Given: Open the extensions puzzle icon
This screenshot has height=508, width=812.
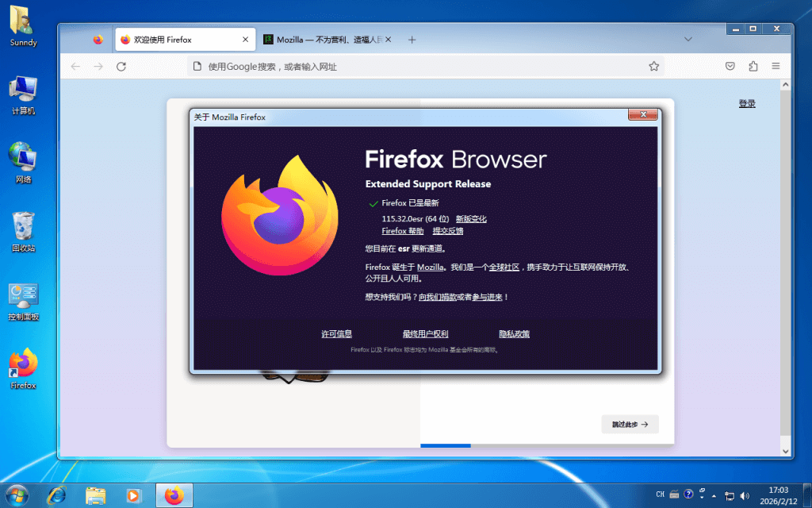Looking at the screenshot, I should [753, 67].
